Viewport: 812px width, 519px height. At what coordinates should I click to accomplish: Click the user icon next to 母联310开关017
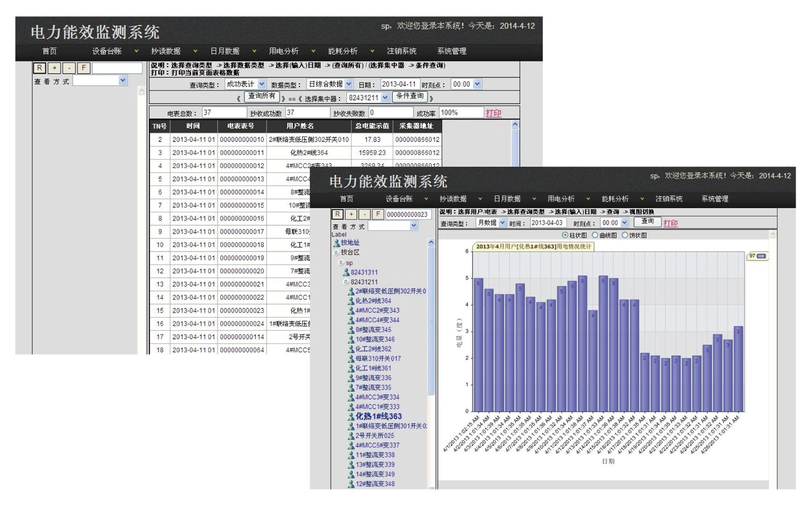click(x=351, y=359)
